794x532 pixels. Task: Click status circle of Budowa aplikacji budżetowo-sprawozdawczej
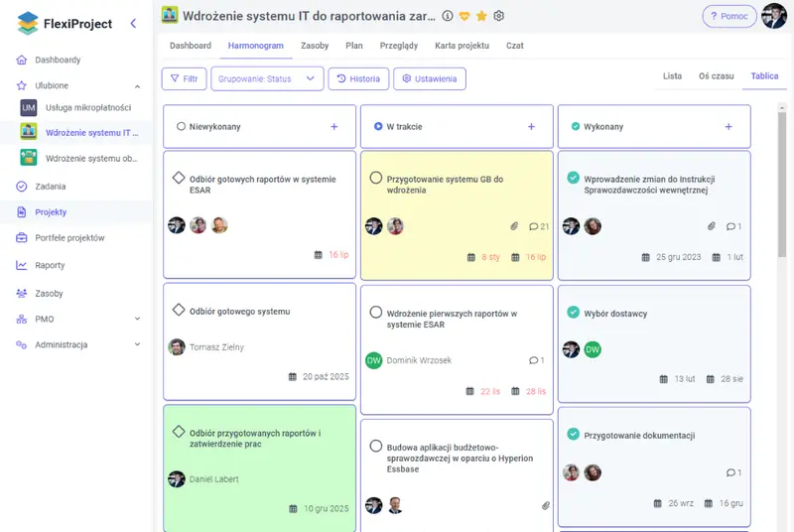point(376,446)
